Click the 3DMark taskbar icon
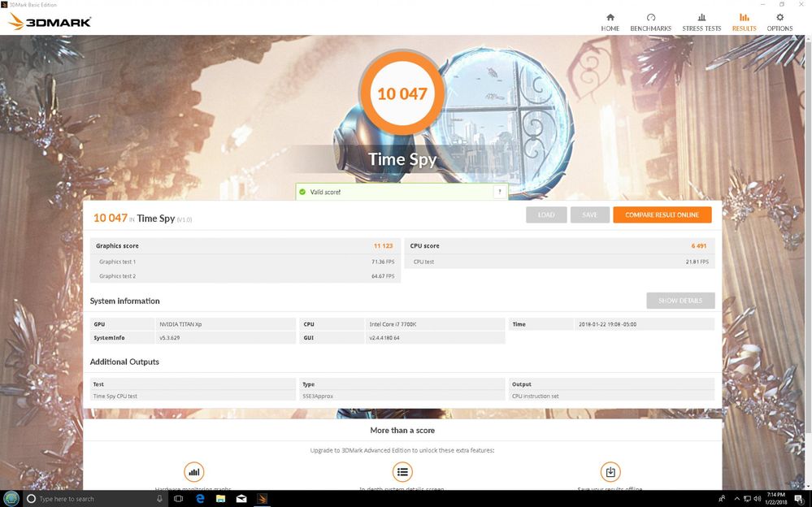 262,499
